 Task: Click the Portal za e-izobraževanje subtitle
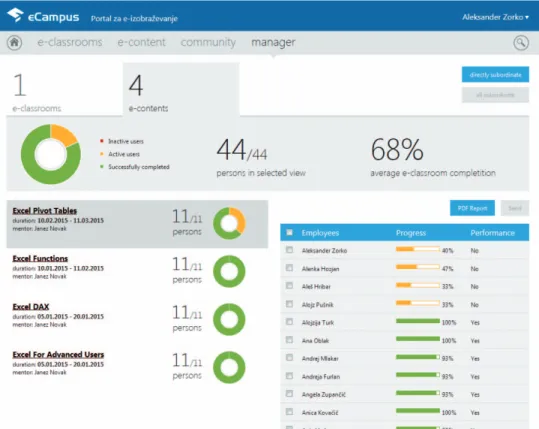[x=134, y=19]
